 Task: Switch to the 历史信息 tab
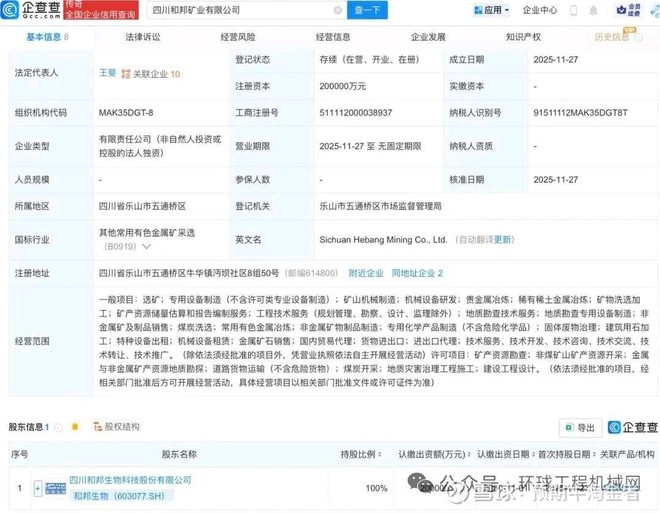click(x=612, y=37)
